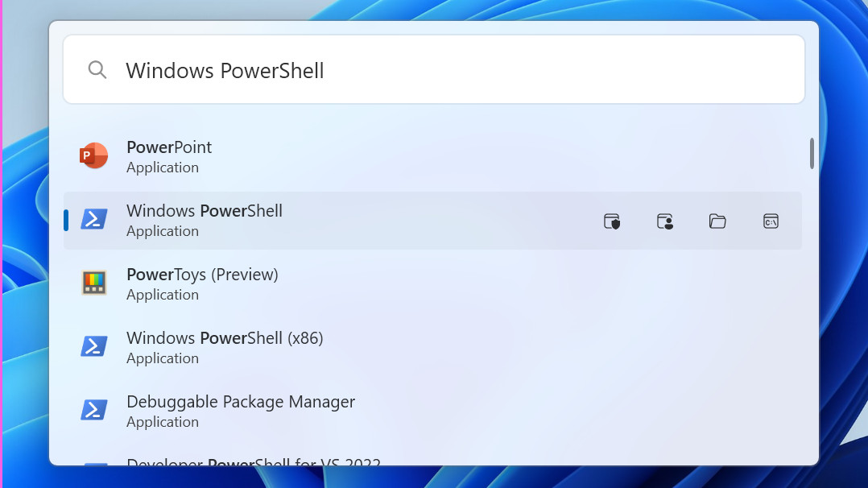Run Windows PowerShell as different user
The width and height of the screenshot is (868, 488).
click(664, 221)
